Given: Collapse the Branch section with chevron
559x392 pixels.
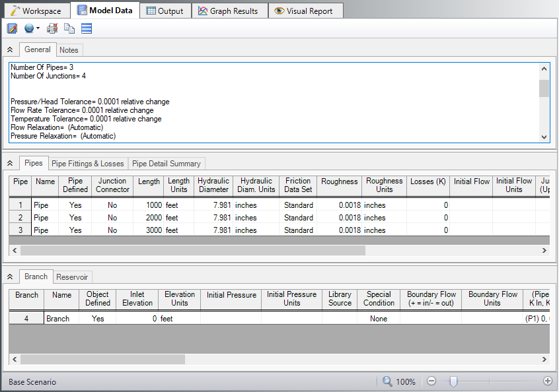Looking at the screenshot, I should (x=10, y=277).
